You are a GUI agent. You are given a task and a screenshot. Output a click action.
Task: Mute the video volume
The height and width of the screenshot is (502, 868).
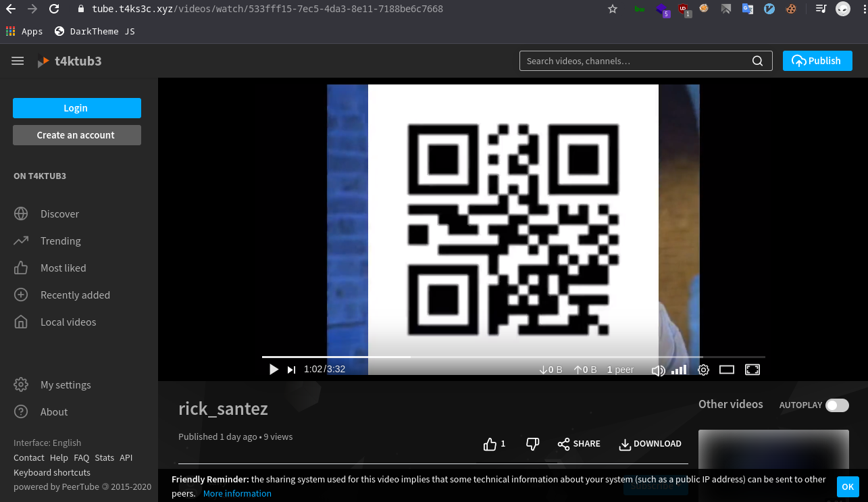pos(657,370)
